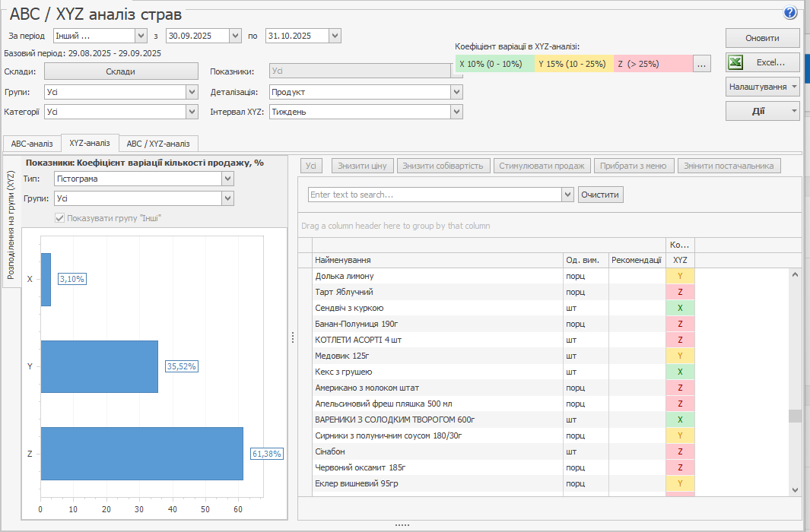Screen dimensions: 810x532
Task: Open the 'ABC / XYZ-аналіз' tab
Action: click(158, 144)
